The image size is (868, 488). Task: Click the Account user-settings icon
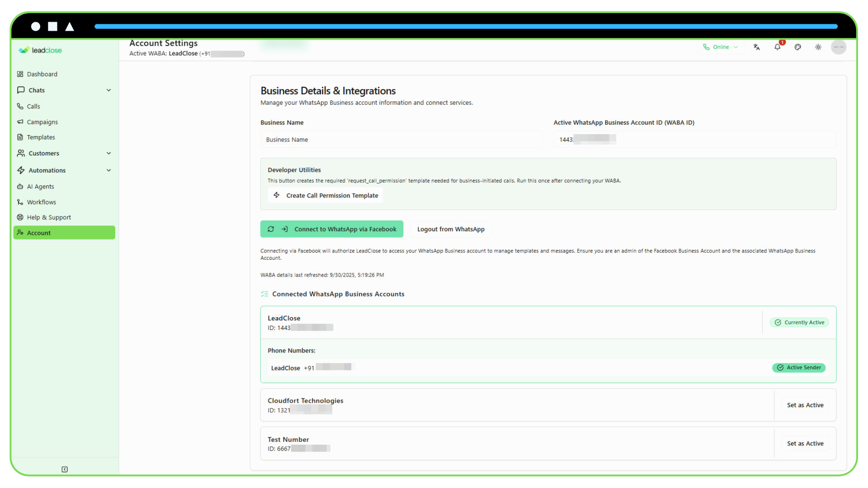(20, 233)
